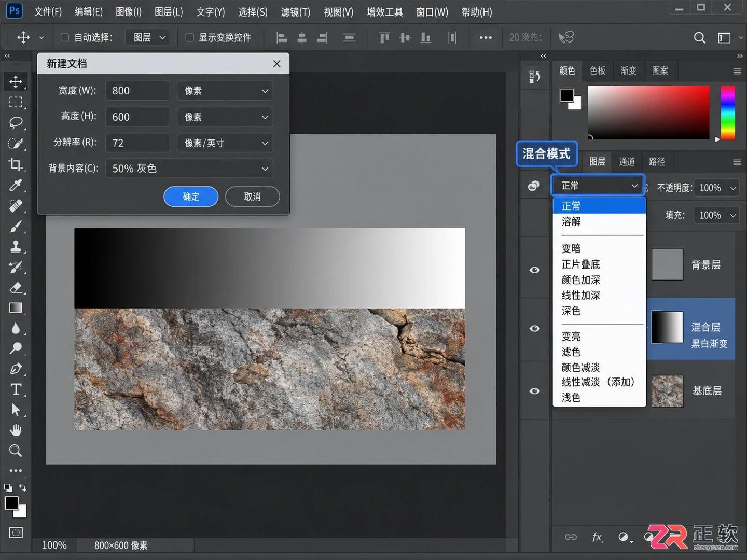Screen dimensions: 747x560
Task: Select the Zoom tool
Action: pyautogui.click(x=16, y=451)
